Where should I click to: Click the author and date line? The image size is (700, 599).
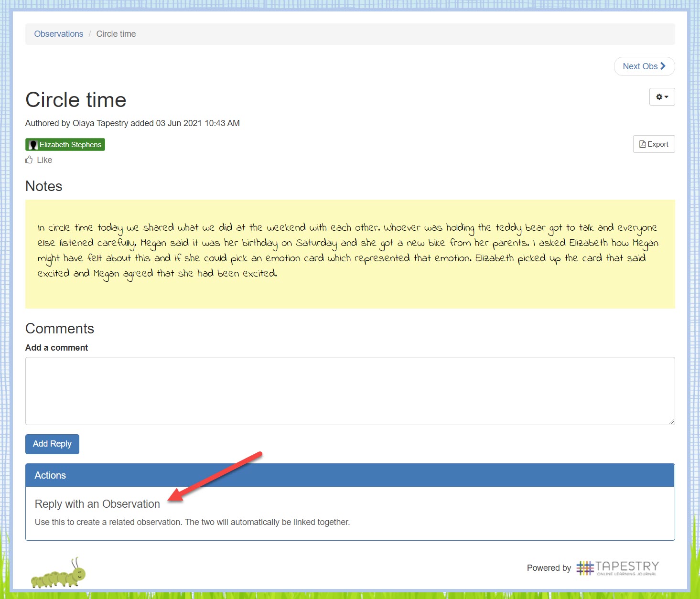(x=132, y=123)
